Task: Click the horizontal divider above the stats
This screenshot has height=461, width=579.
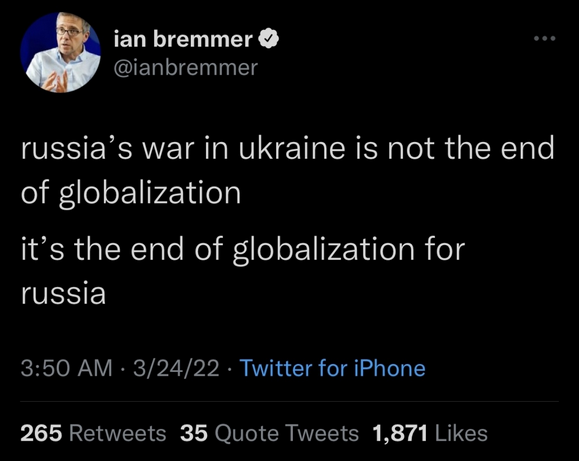Action: pyautogui.click(x=290, y=402)
